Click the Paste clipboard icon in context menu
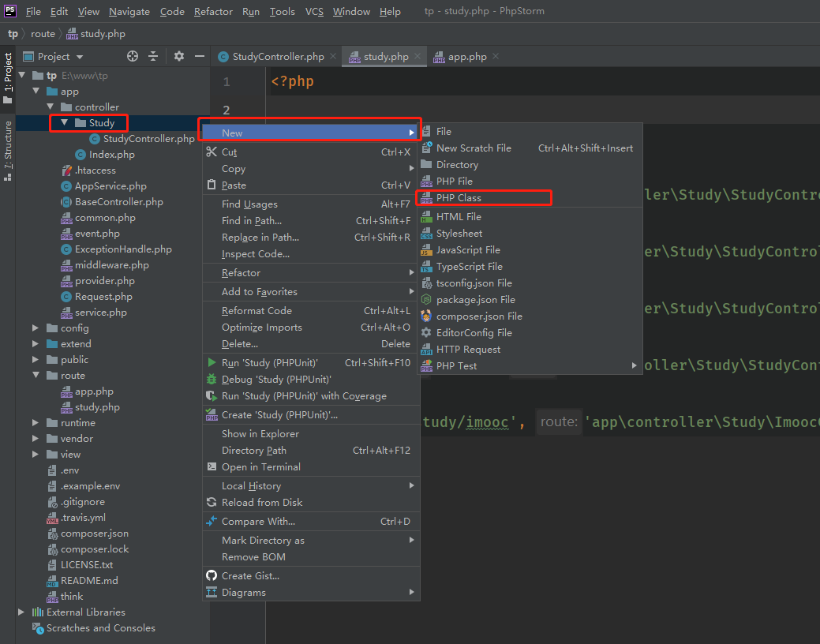Viewport: 820px width, 644px height. (x=212, y=185)
